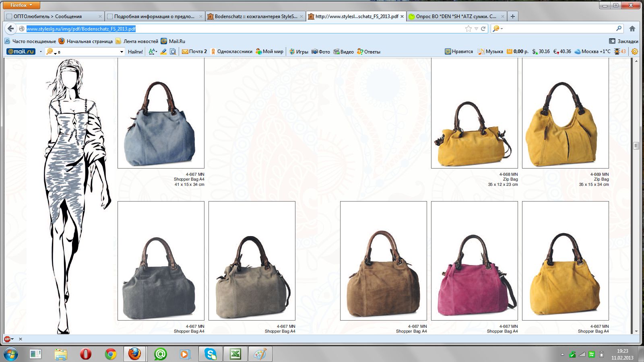Image resolution: width=644 pixels, height=362 pixels.
Task: Launch Skype from the taskbar
Action: pyautogui.click(x=210, y=354)
